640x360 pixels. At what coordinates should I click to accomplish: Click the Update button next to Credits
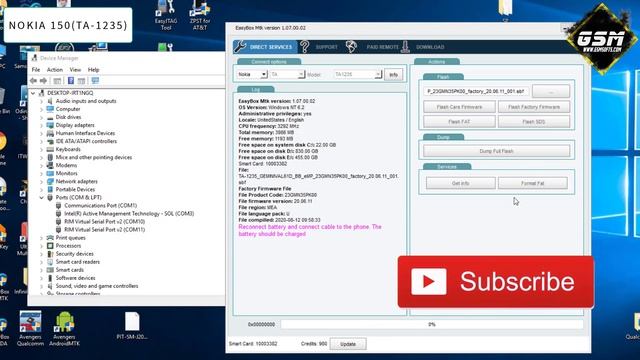pyautogui.click(x=348, y=344)
